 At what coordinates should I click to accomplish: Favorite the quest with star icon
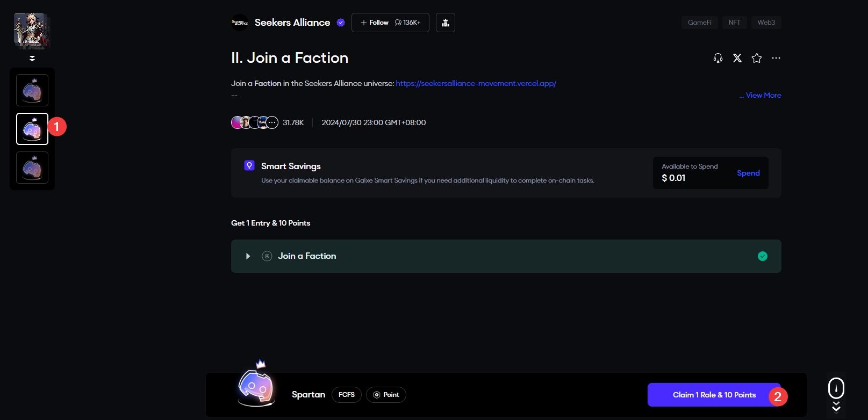tap(757, 58)
